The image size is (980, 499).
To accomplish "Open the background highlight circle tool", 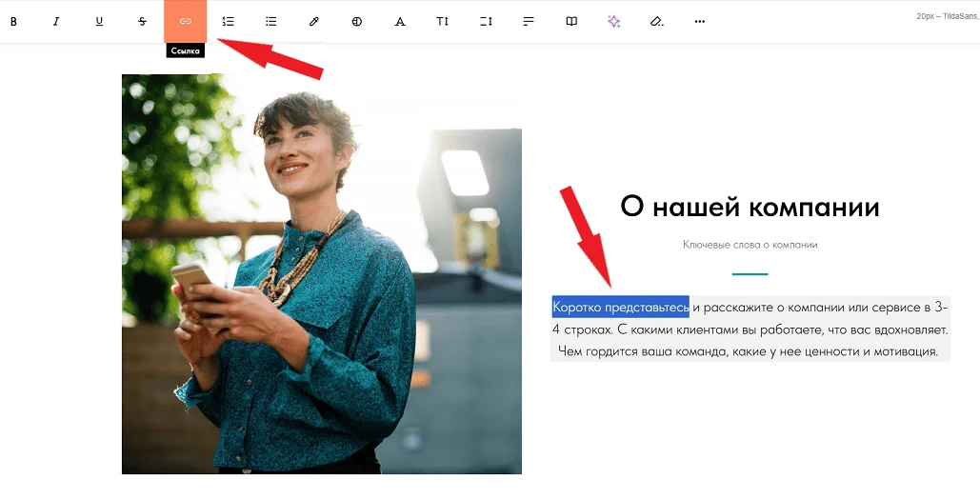I will [357, 21].
